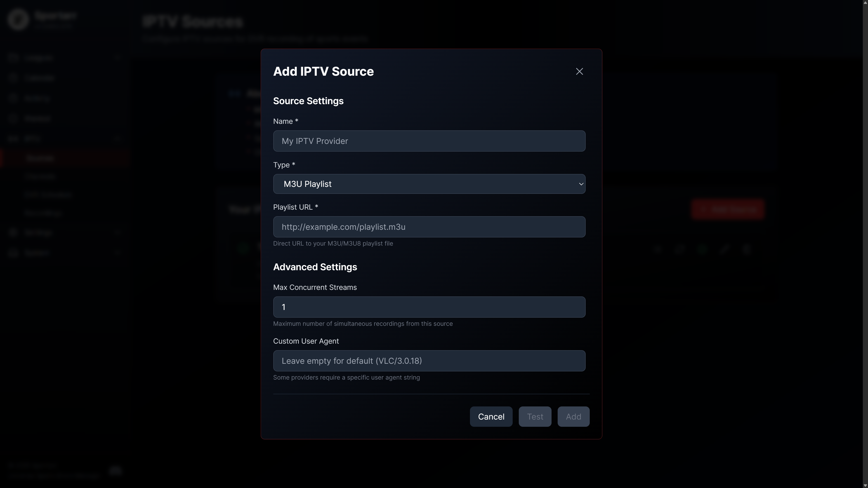
Task: Close the Add IPTV Source dialog
Action: pyautogui.click(x=579, y=71)
